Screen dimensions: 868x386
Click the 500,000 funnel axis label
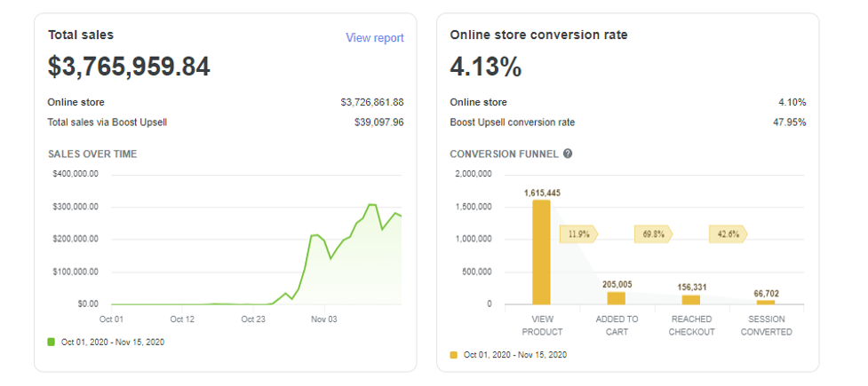click(477, 272)
